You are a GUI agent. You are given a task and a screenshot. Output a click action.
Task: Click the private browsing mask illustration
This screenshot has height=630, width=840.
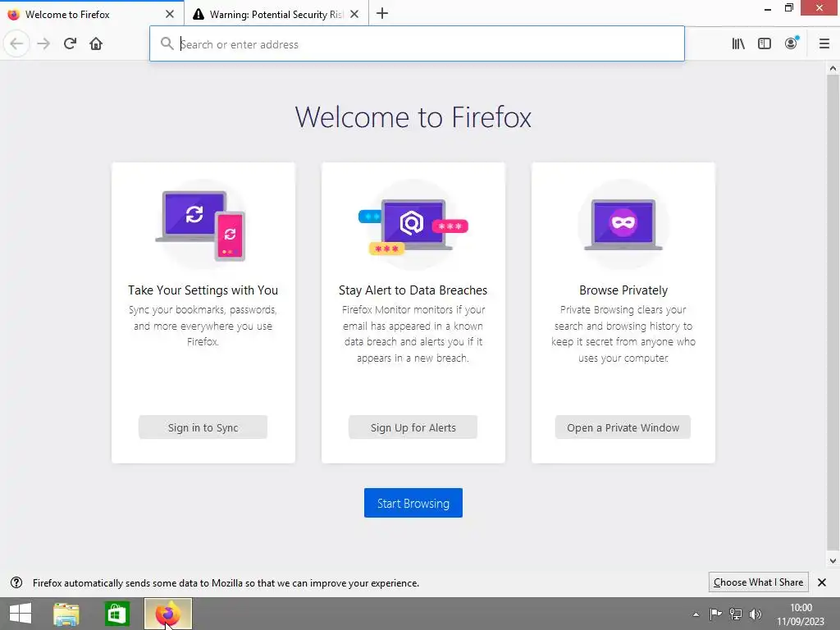623,225
